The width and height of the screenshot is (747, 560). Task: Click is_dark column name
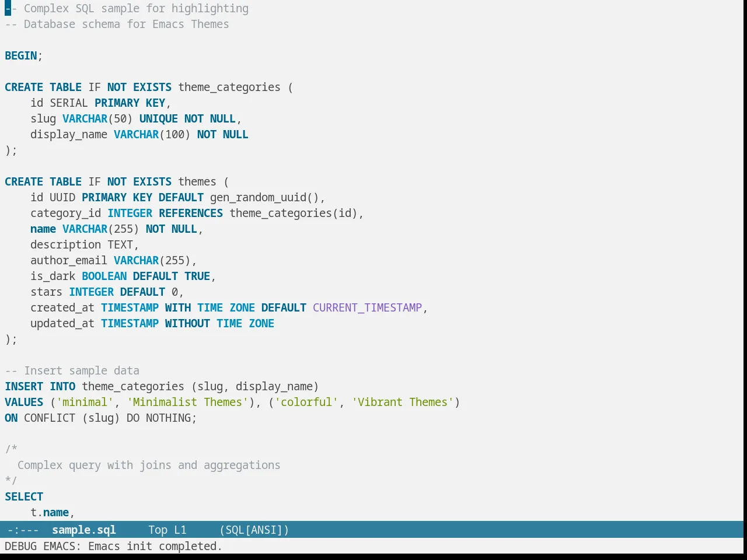53,276
